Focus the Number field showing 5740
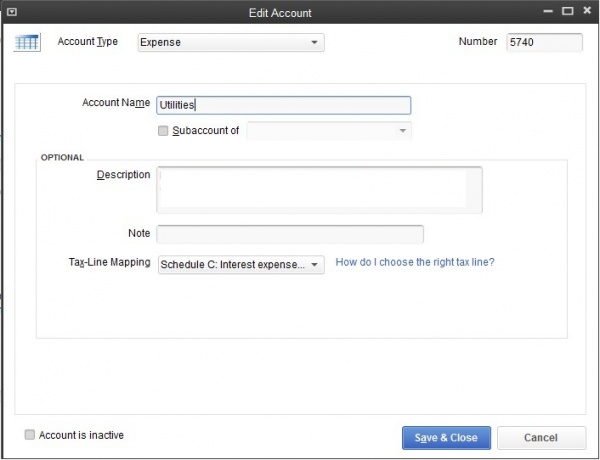Screen dimensions: 600x460 coord(544,43)
